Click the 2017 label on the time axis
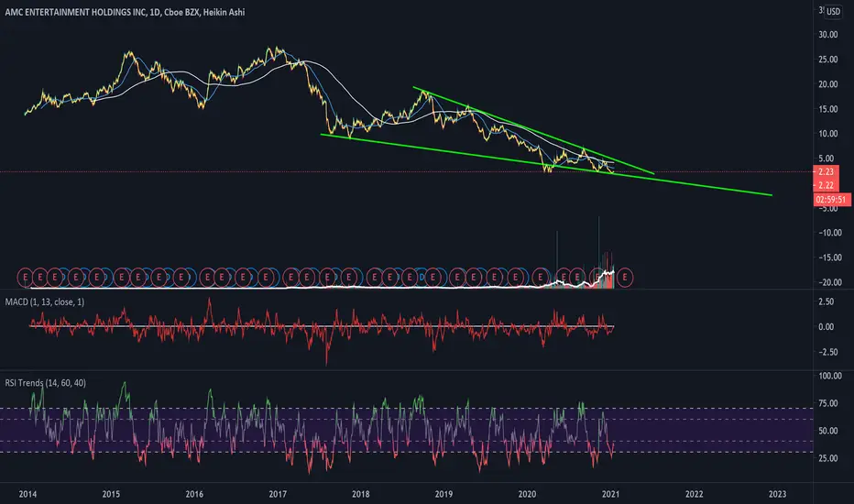854x504 pixels. tap(278, 494)
